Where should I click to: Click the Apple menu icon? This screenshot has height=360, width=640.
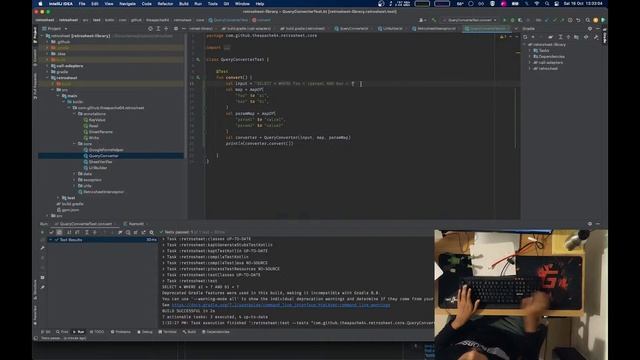coord(40,4)
